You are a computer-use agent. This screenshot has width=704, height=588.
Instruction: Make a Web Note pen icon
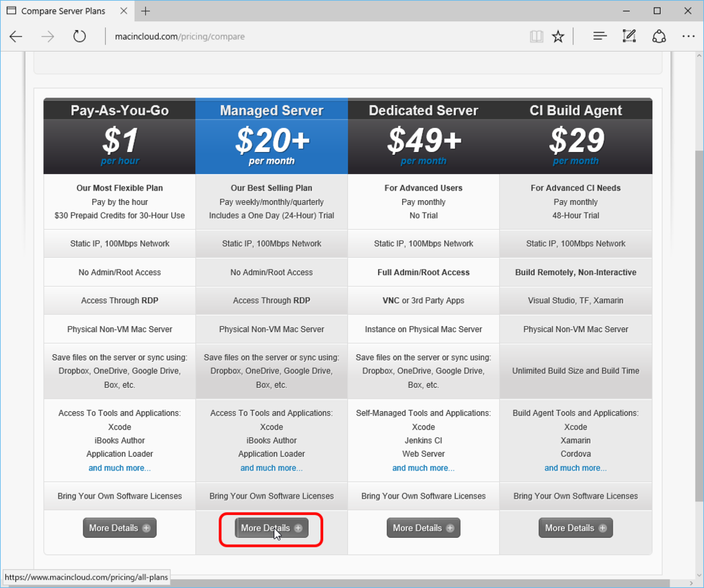pos(630,36)
